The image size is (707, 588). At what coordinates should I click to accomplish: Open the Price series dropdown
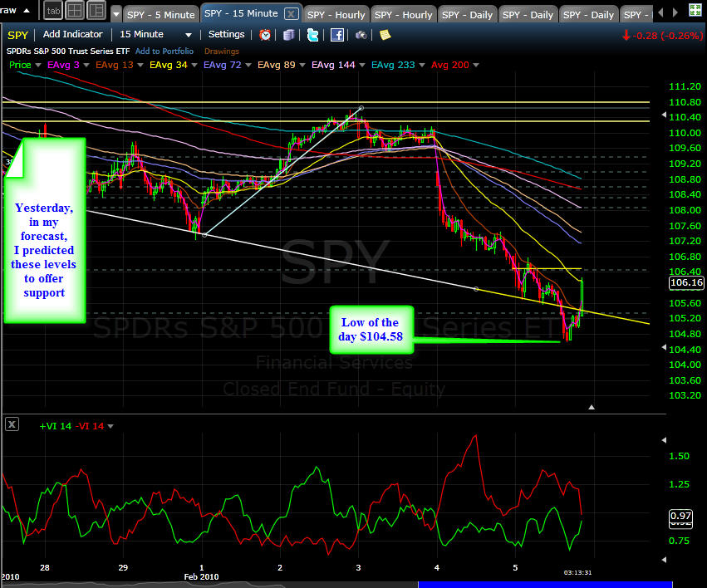[x=38, y=66]
